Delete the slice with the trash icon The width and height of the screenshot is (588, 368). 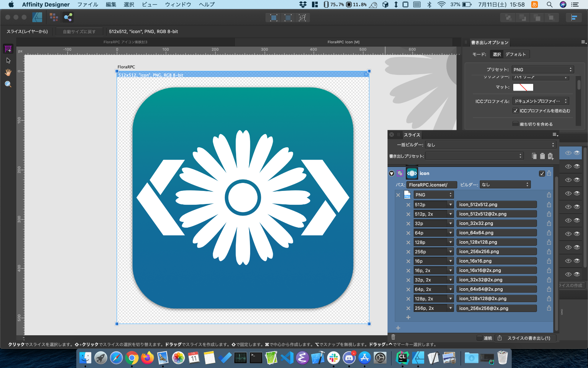pyautogui.click(x=393, y=337)
